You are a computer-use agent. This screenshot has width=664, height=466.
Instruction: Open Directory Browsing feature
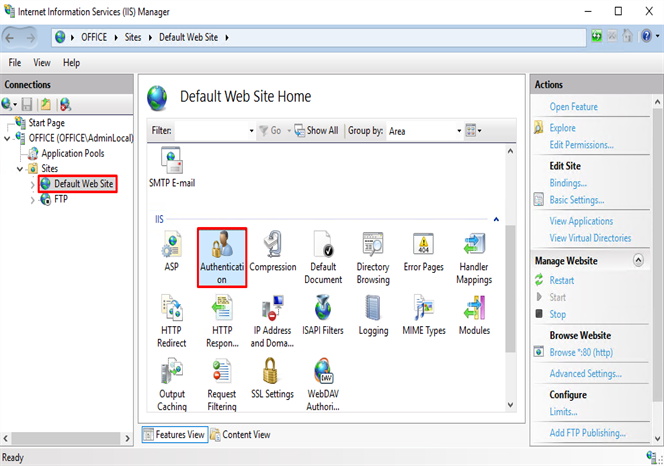(x=373, y=257)
